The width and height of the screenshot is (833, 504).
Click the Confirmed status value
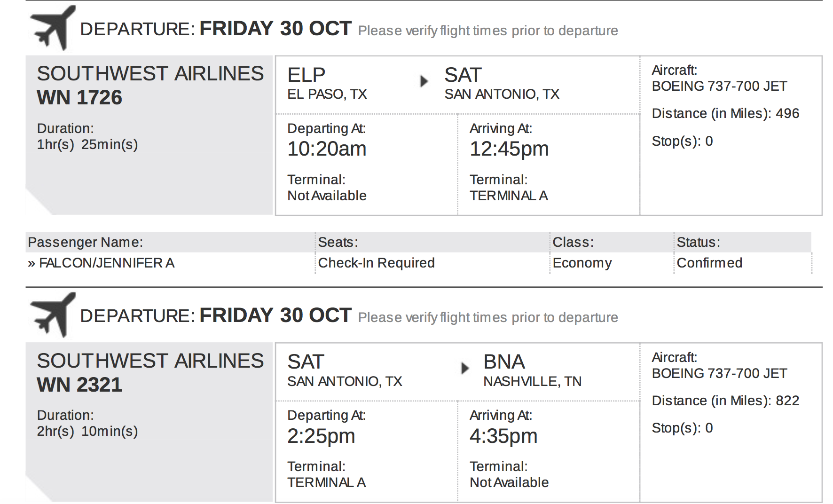[x=709, y=263]
